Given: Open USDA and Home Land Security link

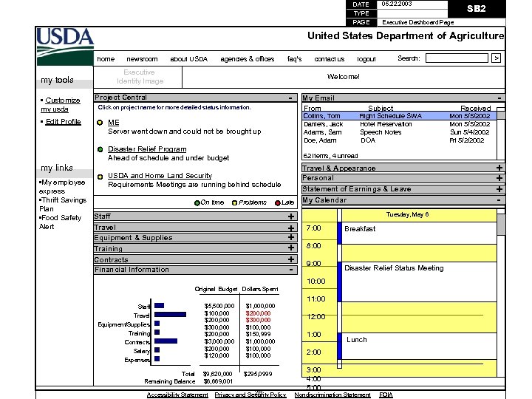Looking at the screenshot, I should coord(160,175).
